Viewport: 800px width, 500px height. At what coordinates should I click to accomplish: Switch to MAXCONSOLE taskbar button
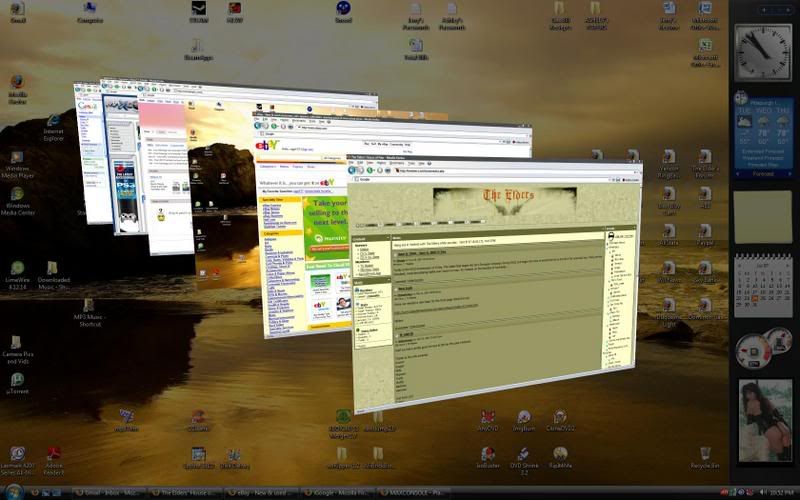coord(414,493)
